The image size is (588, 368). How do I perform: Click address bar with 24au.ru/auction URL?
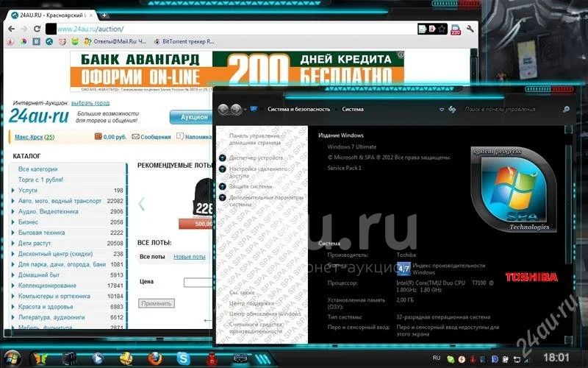236,29
